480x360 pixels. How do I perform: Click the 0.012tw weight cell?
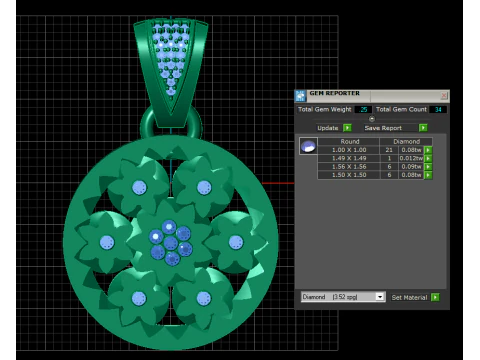pos(411,158)
